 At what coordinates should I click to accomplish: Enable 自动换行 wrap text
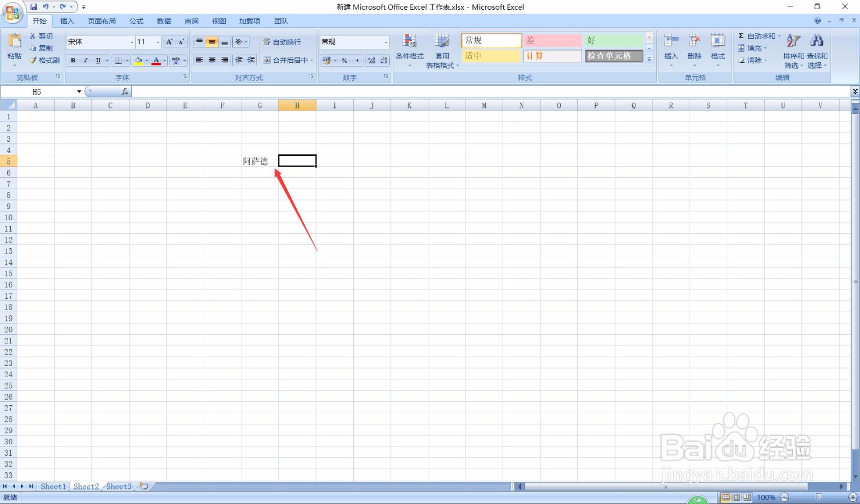click(282, 42)
